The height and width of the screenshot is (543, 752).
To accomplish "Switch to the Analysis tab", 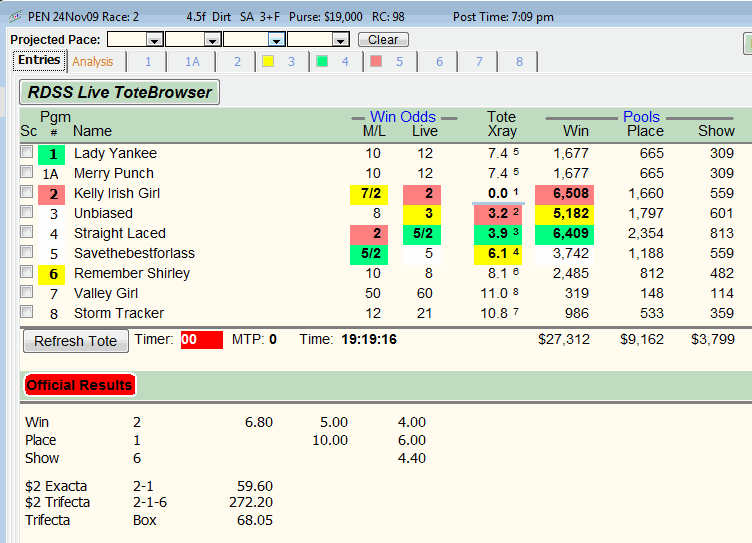I will (x=93, y=62).
